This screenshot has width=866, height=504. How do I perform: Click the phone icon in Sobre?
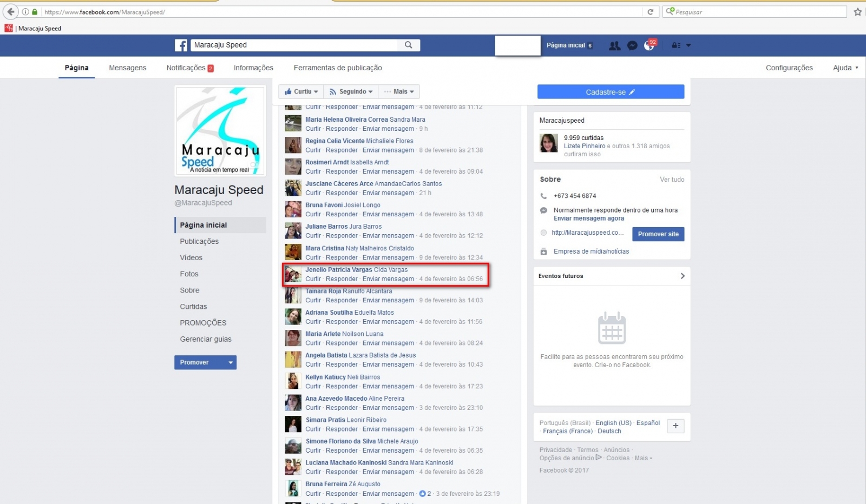coord(543,196)
